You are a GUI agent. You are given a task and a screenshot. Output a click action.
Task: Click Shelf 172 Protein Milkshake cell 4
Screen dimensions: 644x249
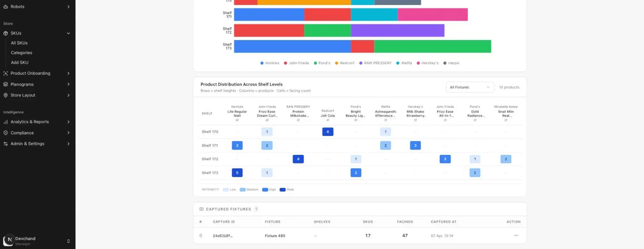pyautogui.click(x=298, y=159)
